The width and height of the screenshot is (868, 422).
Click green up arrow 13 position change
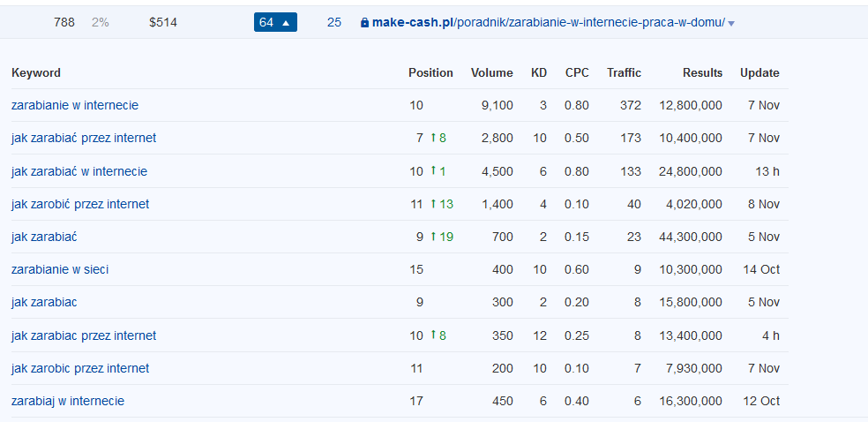441,204
